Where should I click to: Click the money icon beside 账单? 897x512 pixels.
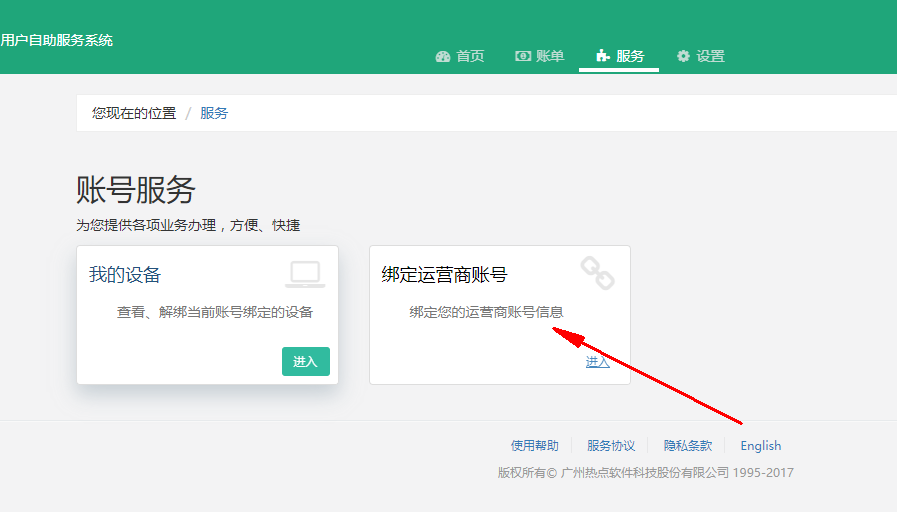pos(523,55)
